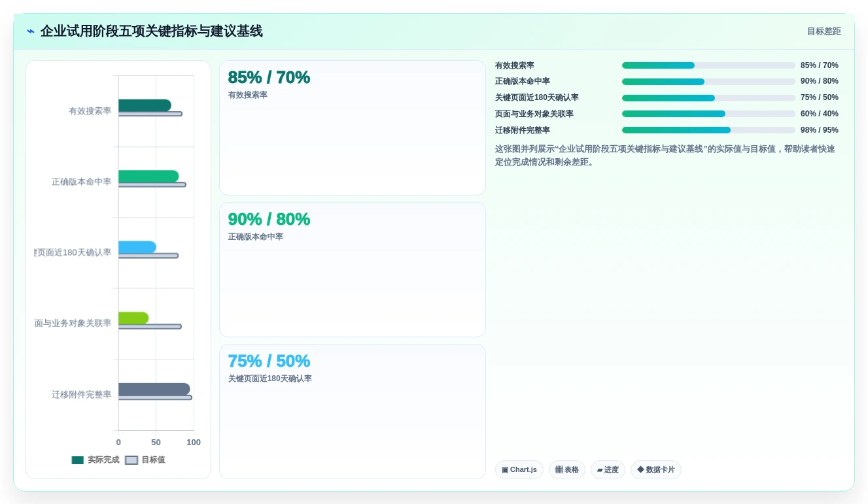This screenshot has height=504, width=868.
Task: Click the 正确版本命中率 axis label in chart
Action: 82,182
